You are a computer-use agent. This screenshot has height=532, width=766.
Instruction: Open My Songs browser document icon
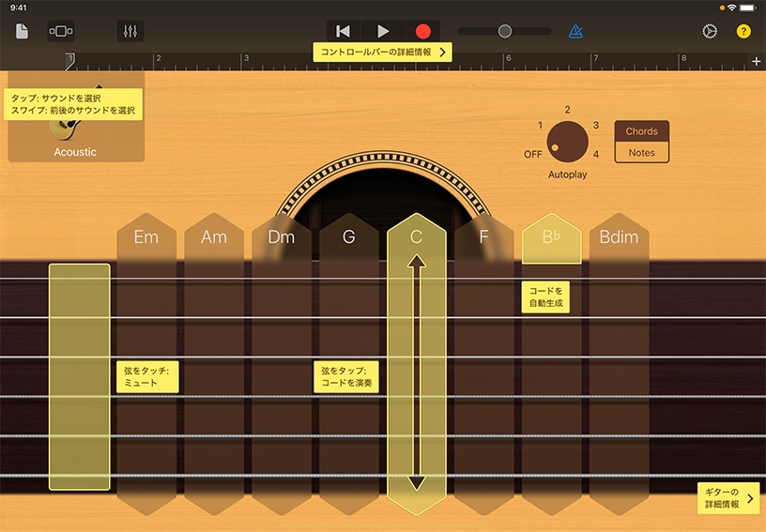[x=22, y=31]
